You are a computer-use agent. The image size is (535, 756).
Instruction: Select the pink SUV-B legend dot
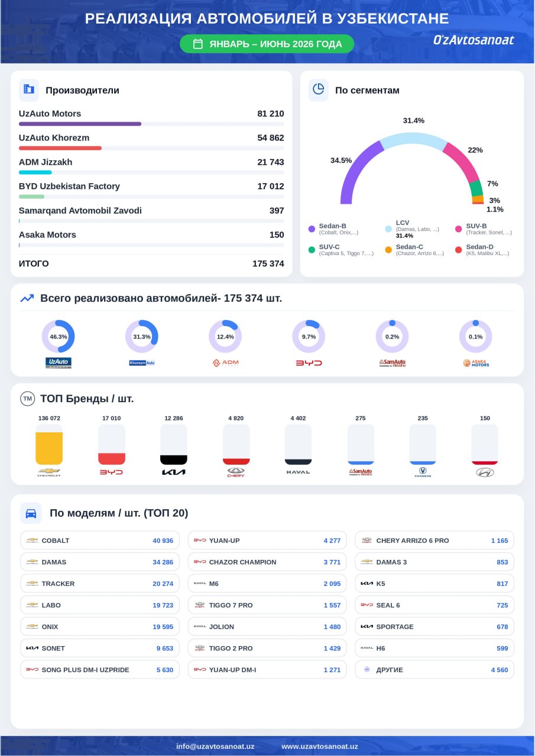459,229
